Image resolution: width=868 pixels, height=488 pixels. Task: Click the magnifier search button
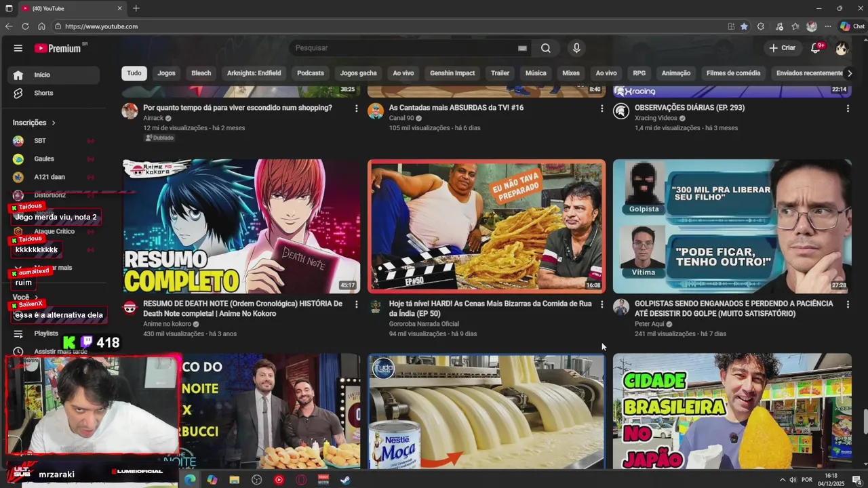pos(546,48)
